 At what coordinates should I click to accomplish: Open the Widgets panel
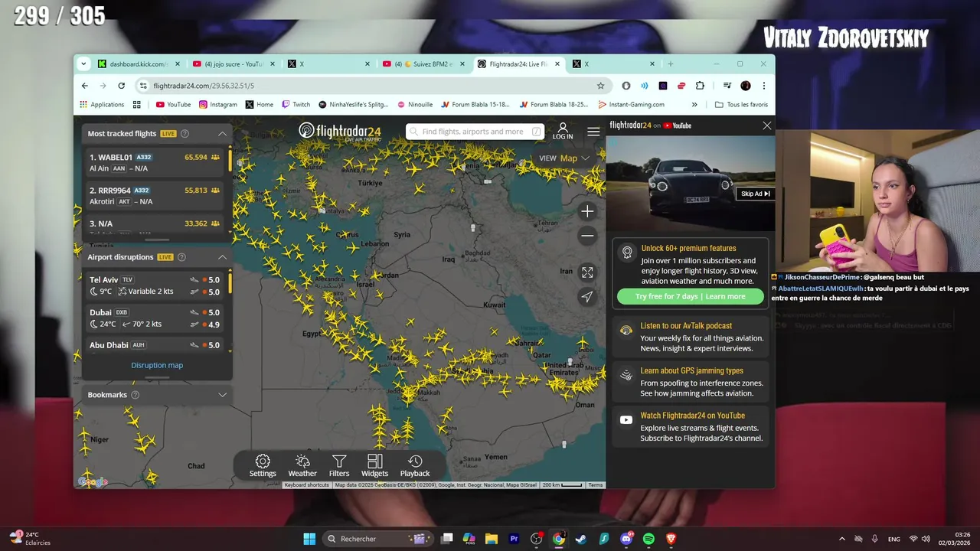click(x=374, y=465)
